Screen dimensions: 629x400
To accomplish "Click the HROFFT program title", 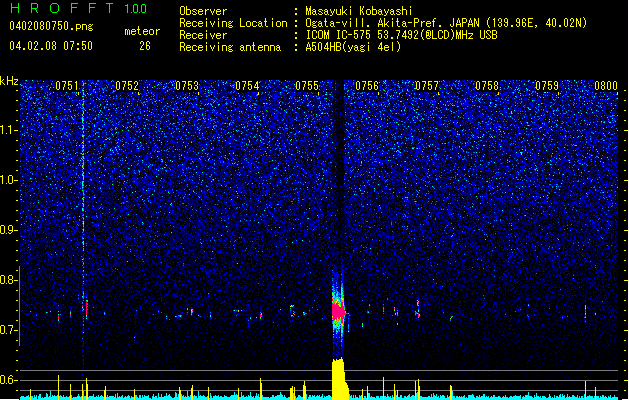I will pos(62,8).
